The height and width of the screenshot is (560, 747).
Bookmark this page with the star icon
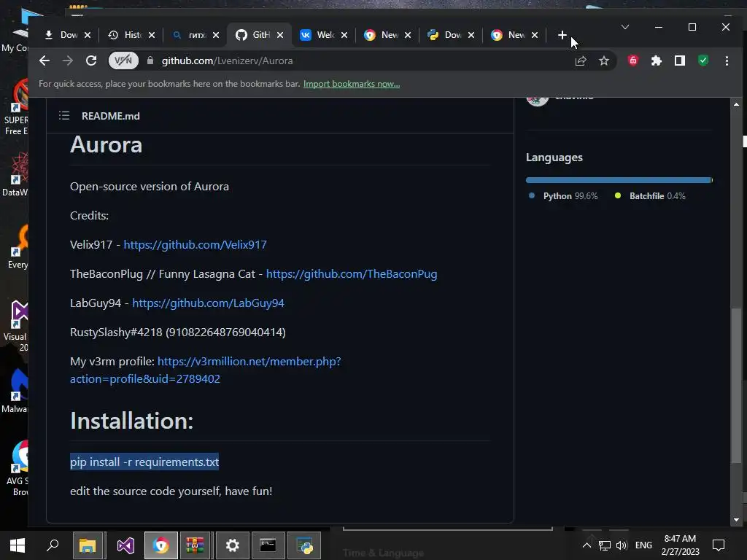[x=603, y=61]
